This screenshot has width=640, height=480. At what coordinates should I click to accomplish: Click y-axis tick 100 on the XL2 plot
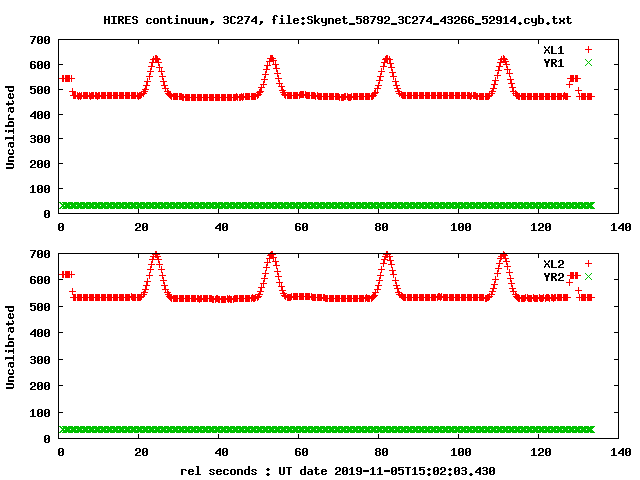click(40, 413)
